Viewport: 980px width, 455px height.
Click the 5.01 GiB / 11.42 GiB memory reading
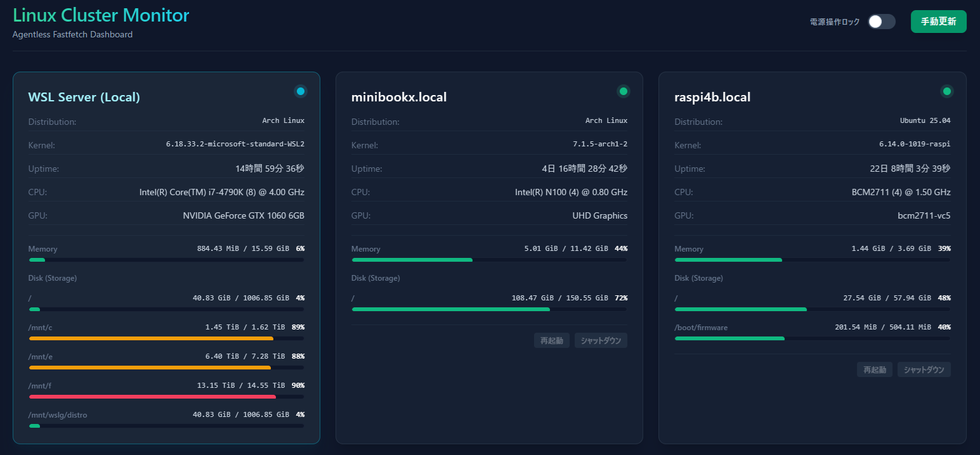click(x=566, y=248)
